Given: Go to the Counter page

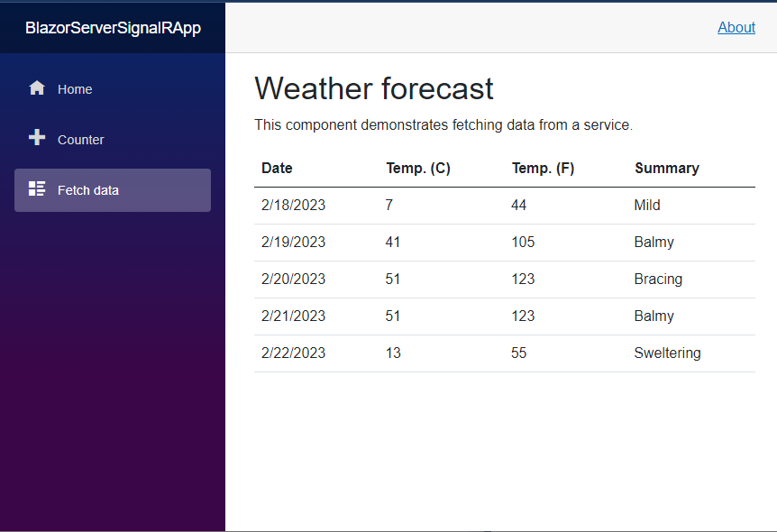Looking at the screenshot, I should pos(80,140).
